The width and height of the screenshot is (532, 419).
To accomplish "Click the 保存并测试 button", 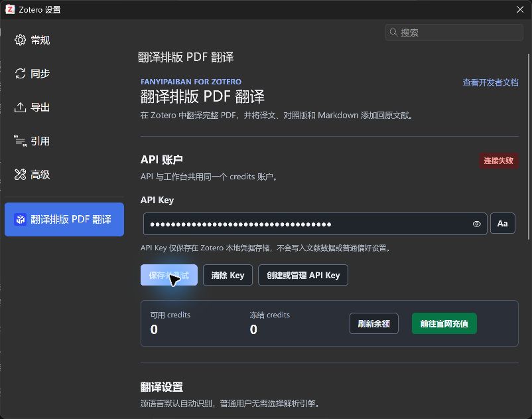I will [x=169, y=275].
